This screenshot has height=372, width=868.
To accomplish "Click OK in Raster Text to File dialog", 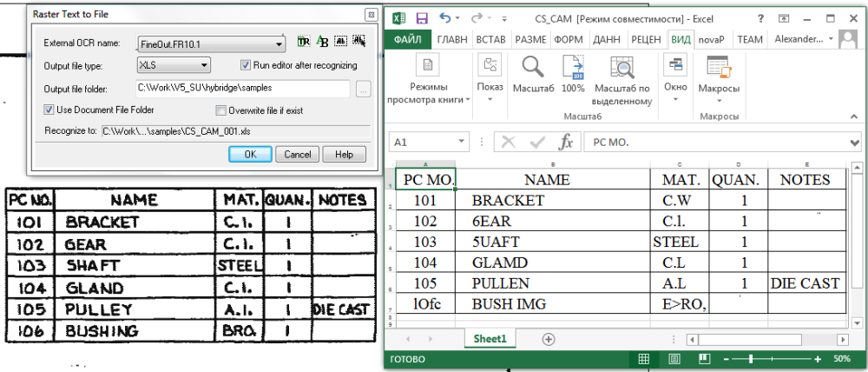I will 250,154.
